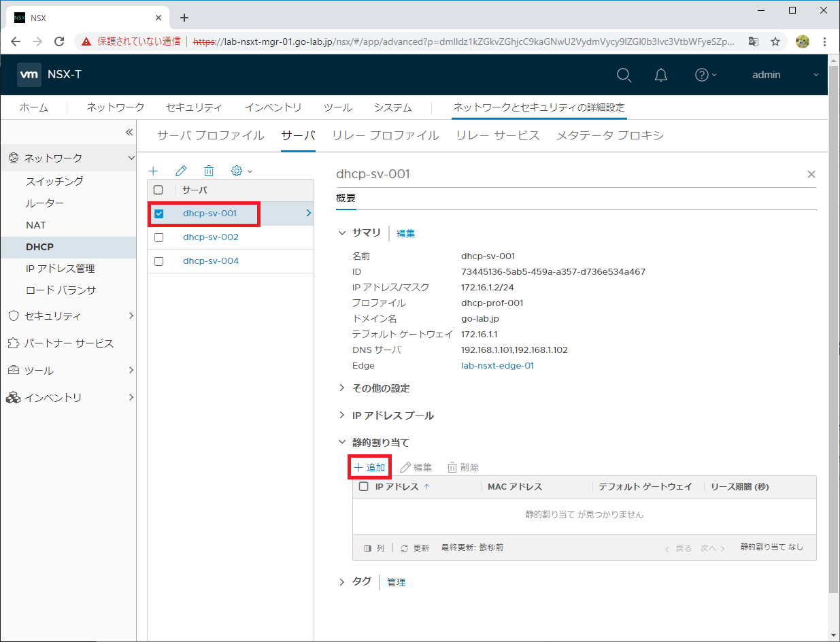Image resolution: width=840 pixels, height=642 pixels.
Task: Open the ホーム top menu
Action: (34, 107)
